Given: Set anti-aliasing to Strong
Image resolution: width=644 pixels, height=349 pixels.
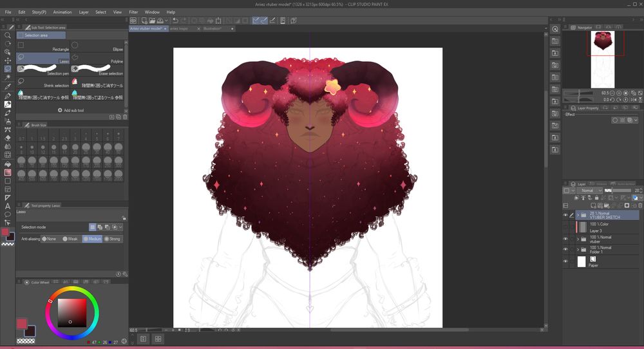Looking at the screenshot, I should [x=111, y=239].
